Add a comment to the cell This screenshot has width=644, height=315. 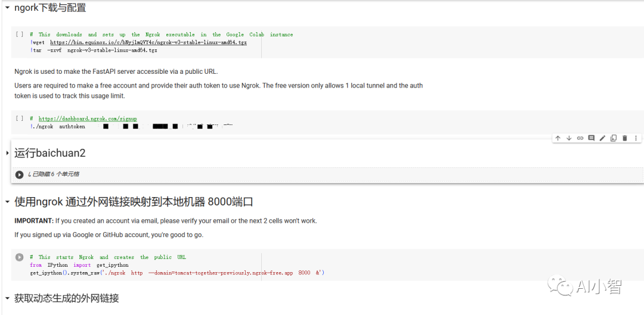click(591, 138)
